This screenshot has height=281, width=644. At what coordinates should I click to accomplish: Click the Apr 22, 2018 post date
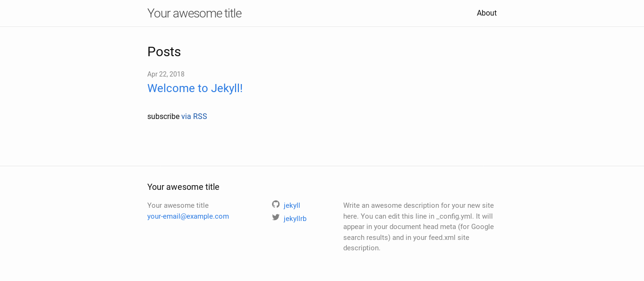[166, 74]
